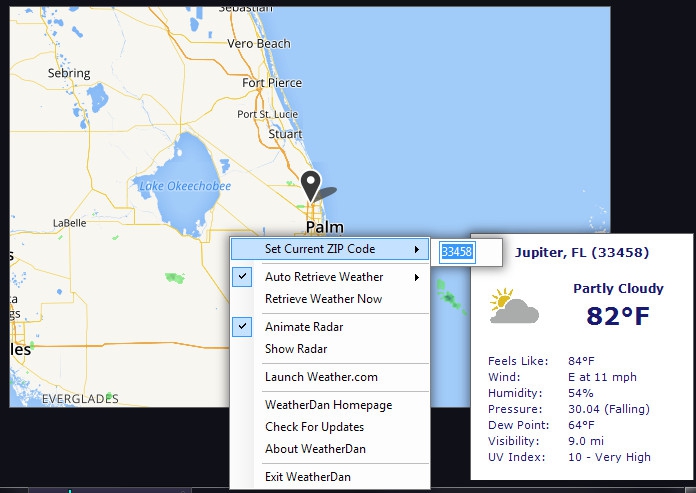This screenshot has height=493, width=696.
Task: Click the Palm city label on map
Action: tap(325, 227)
